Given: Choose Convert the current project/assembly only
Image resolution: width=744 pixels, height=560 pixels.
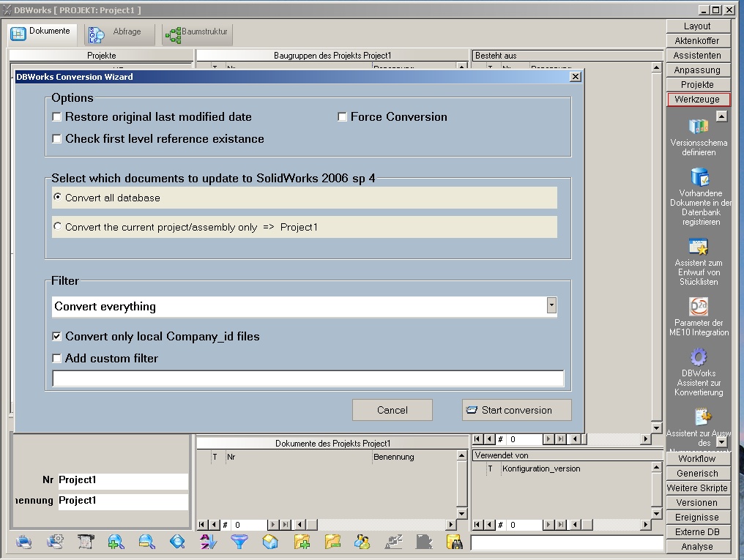Looking at the screenshot, I should tap(57, 226).
